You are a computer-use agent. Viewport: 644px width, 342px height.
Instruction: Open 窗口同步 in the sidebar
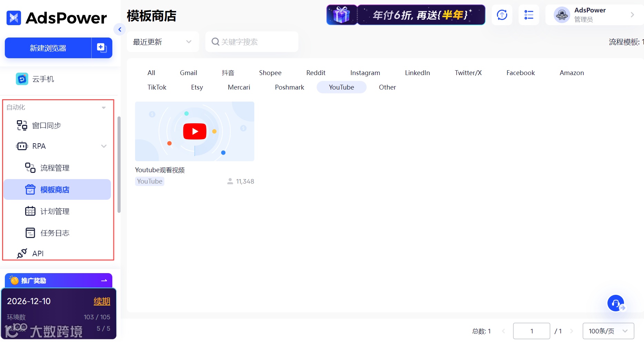[57, 125]
